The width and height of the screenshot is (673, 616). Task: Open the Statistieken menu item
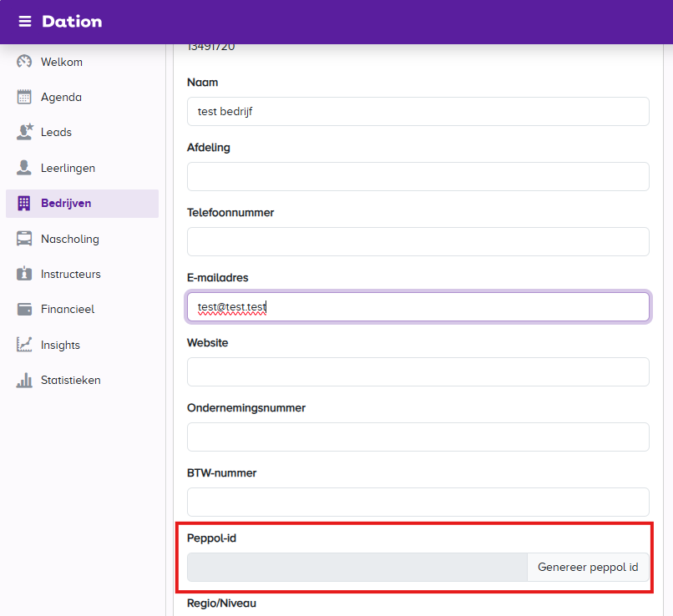click(x=71, y=380)
